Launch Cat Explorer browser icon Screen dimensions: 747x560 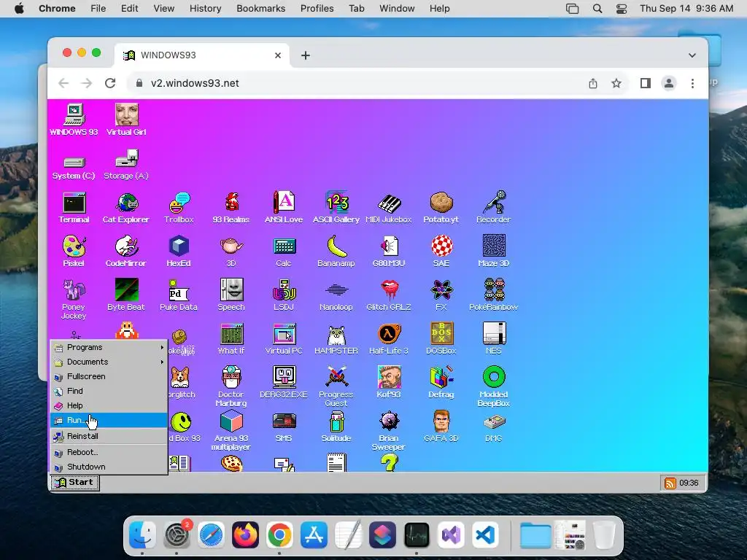point(126,208)
